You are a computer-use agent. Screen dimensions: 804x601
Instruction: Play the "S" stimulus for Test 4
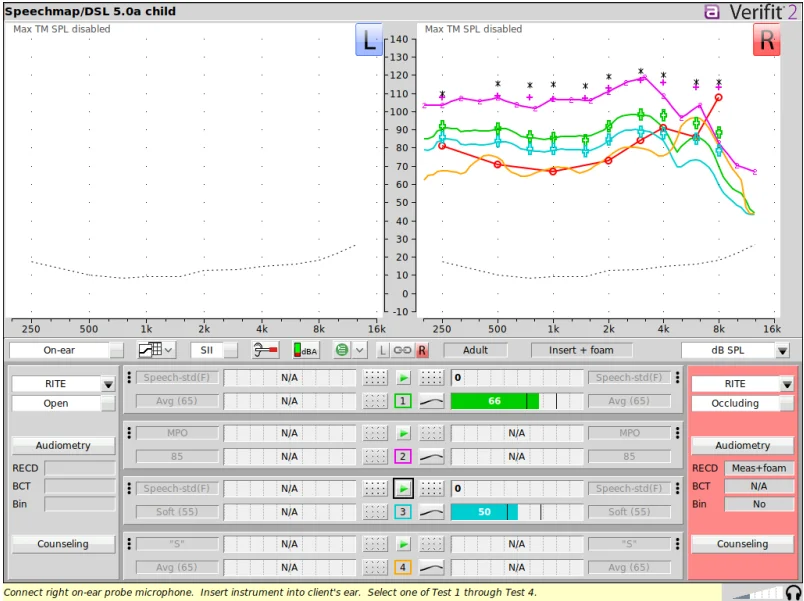point(404,544)
